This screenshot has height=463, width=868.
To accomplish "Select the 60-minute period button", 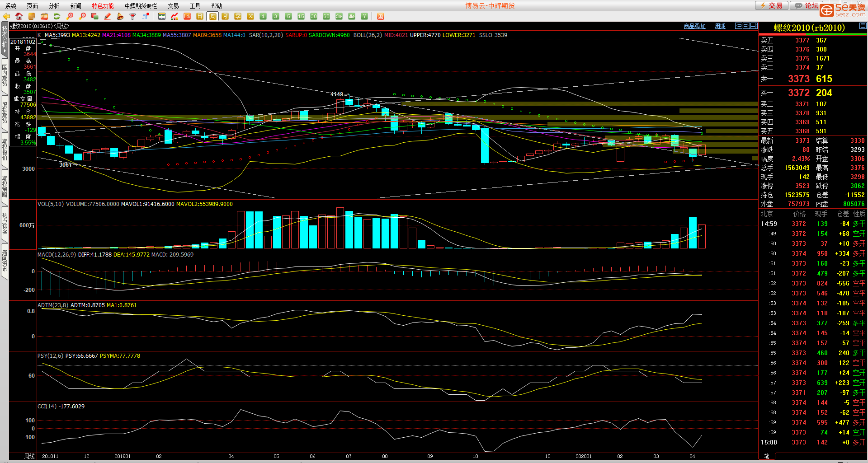I will pos(326,16).
